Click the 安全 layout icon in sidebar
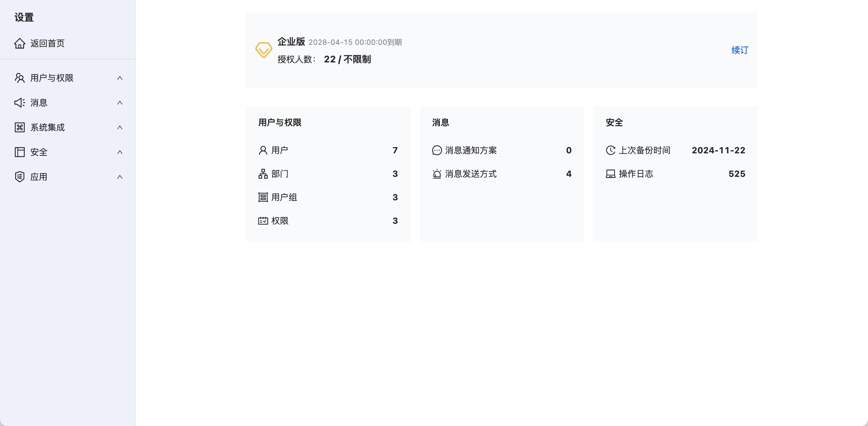Viewport: 868px width, 426px height. [19, 152]
